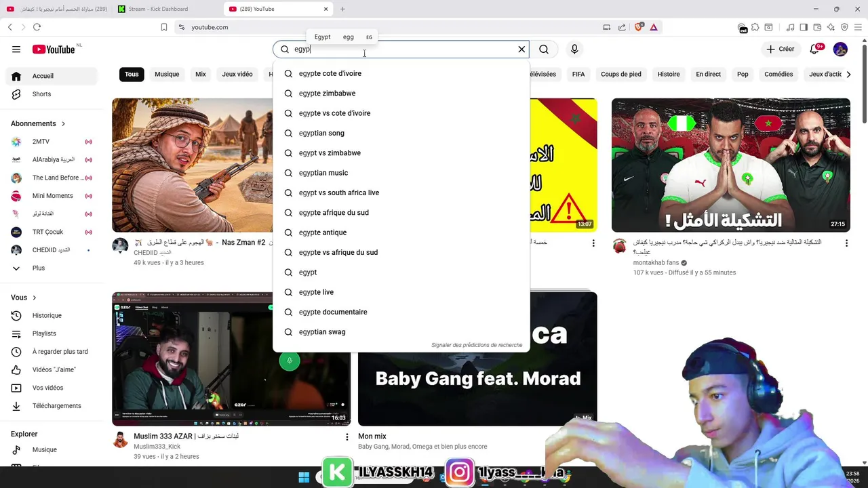Click the Brave Rewards triangle icon
The width and height of the screenshot is (868, 488).
[654, 27]
